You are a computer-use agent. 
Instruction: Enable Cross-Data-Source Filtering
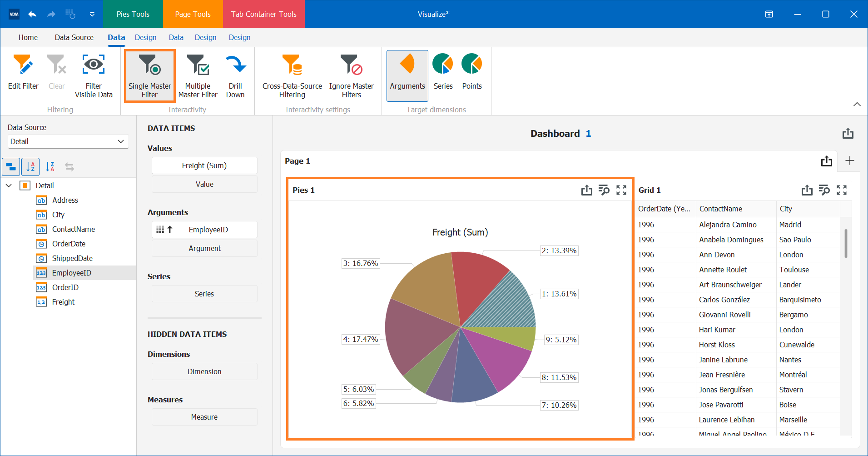point(291,75)
